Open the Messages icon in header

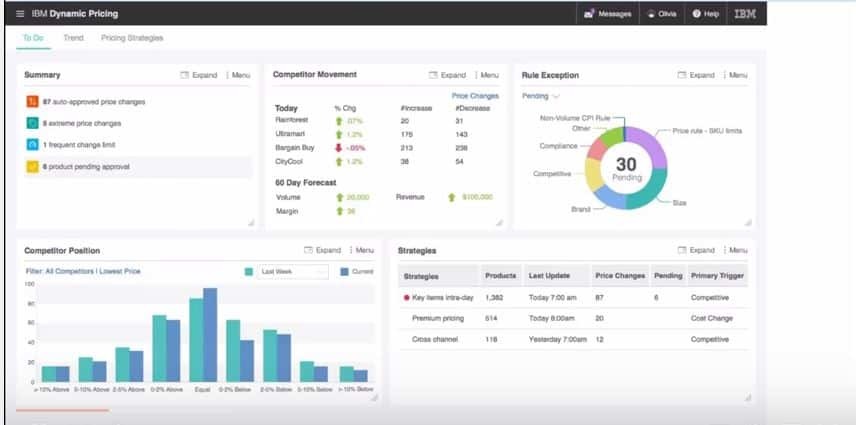pyautogui.click(x=589, y=14)
